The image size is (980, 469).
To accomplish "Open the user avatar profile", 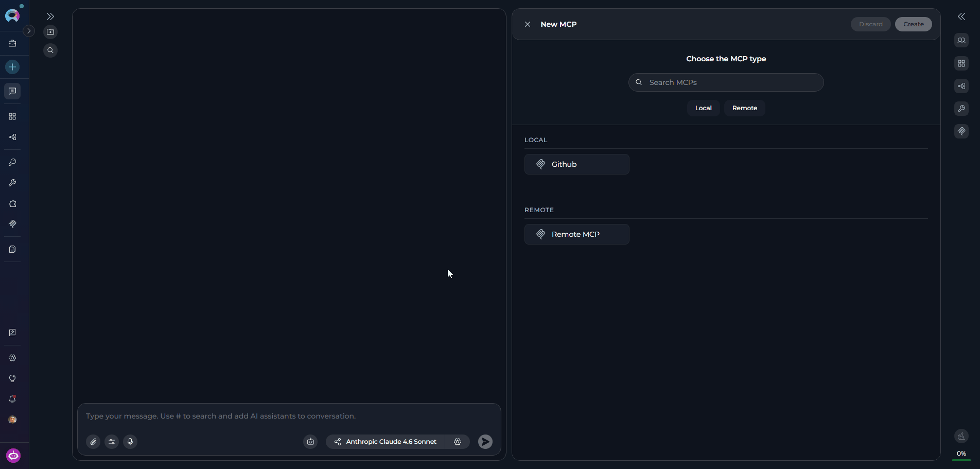I will pyautogui.click(x=12, y=420).
